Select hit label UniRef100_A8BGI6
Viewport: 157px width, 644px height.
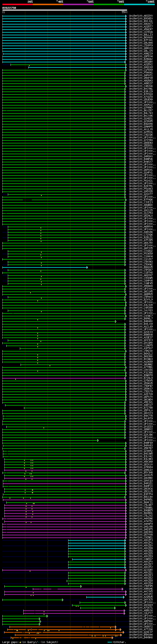pyautogui.click(x=141, y=611)
